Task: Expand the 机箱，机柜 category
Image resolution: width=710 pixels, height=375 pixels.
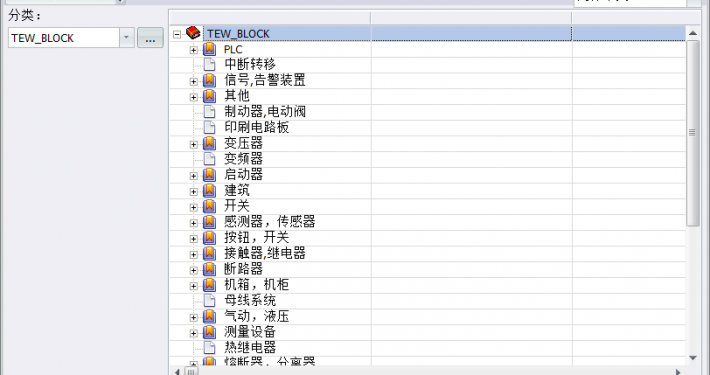Action: click(x=193, y=286)
